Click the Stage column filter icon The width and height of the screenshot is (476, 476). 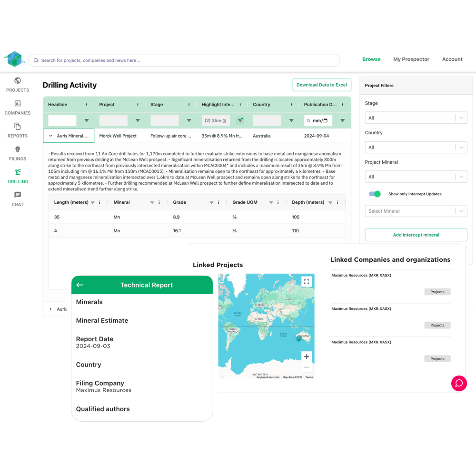coord(188,120)
